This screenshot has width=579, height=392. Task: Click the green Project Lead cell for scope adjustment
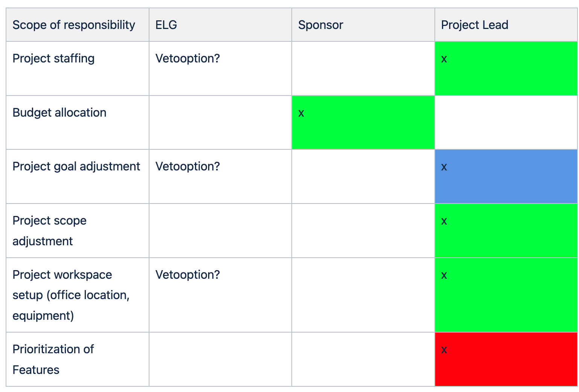(506, 231)
